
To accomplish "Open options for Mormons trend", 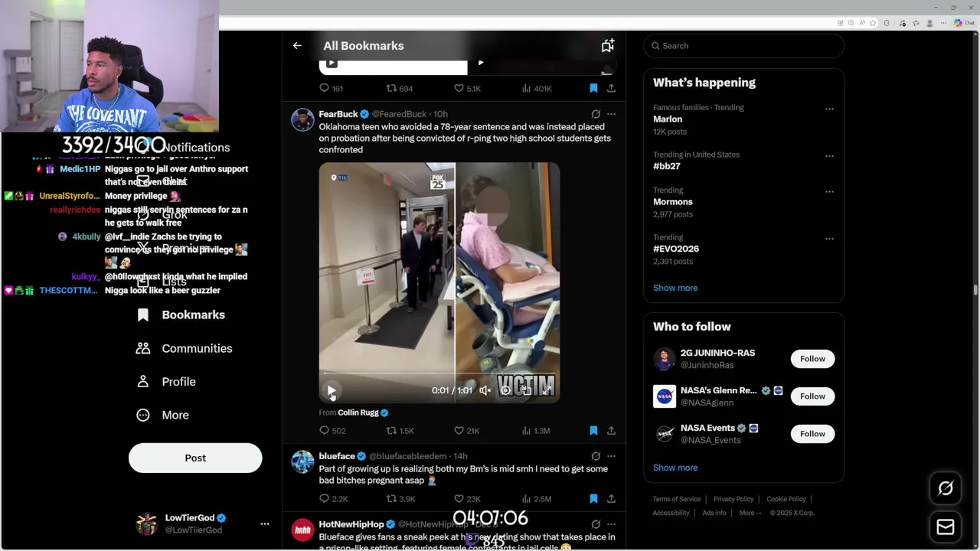I will (829, 191).
